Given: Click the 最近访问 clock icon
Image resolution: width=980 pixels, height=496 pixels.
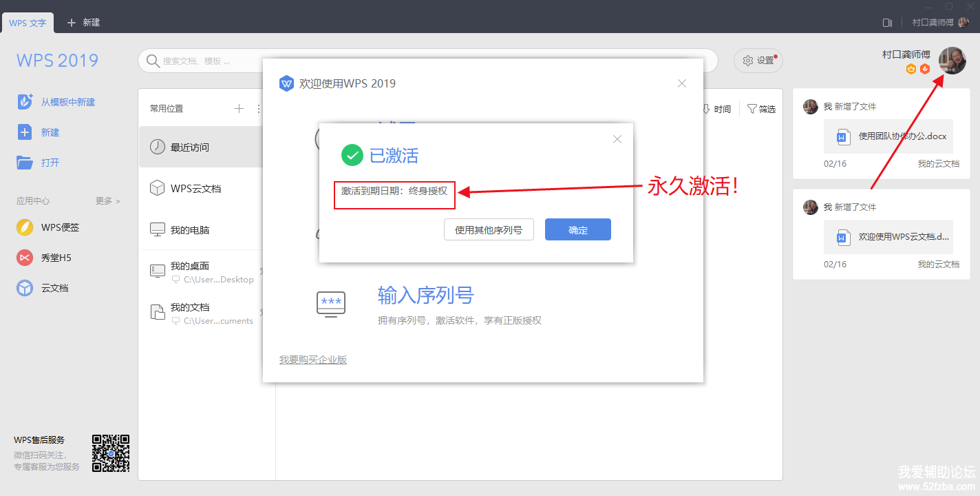Looking at the screenshot, I should (x=158, y=147).
